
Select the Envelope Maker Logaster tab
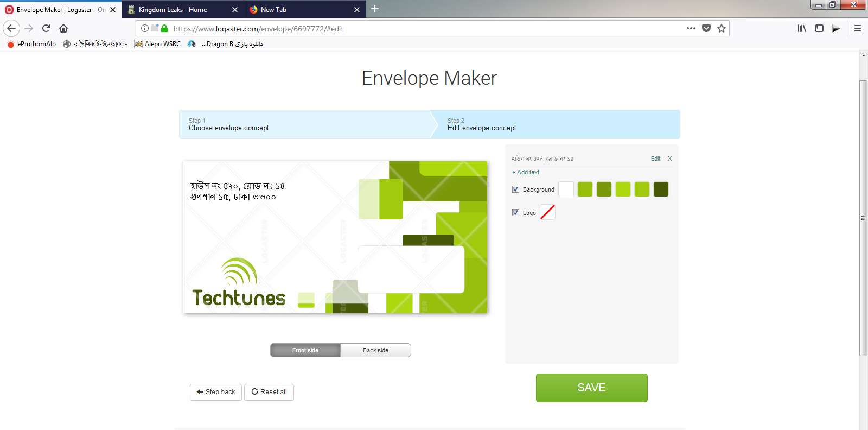(61, 10)
